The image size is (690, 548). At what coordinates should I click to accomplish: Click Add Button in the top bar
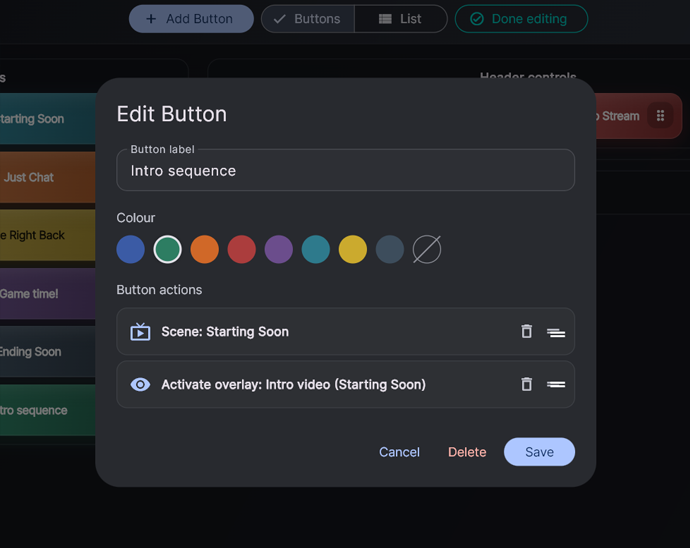click(191, 19)
